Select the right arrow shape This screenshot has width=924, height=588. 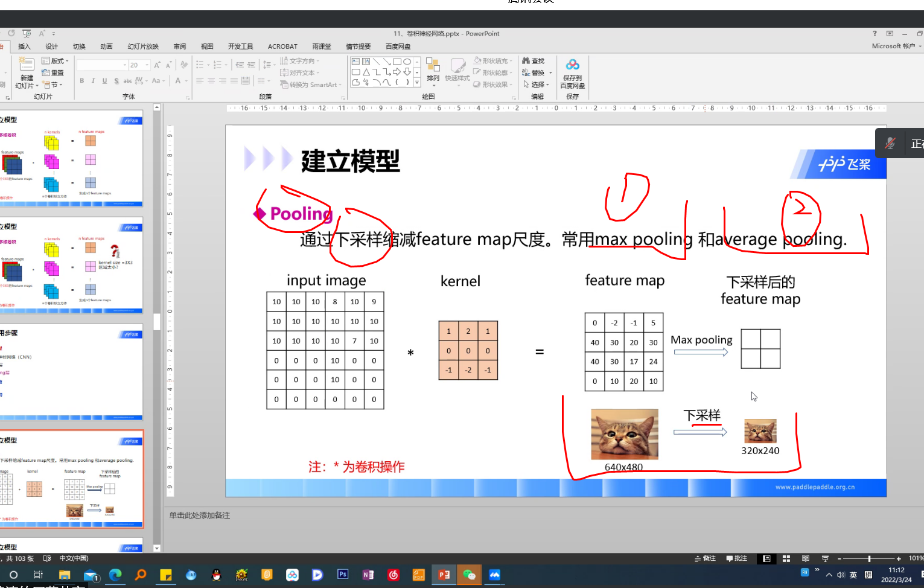[397, 72]
